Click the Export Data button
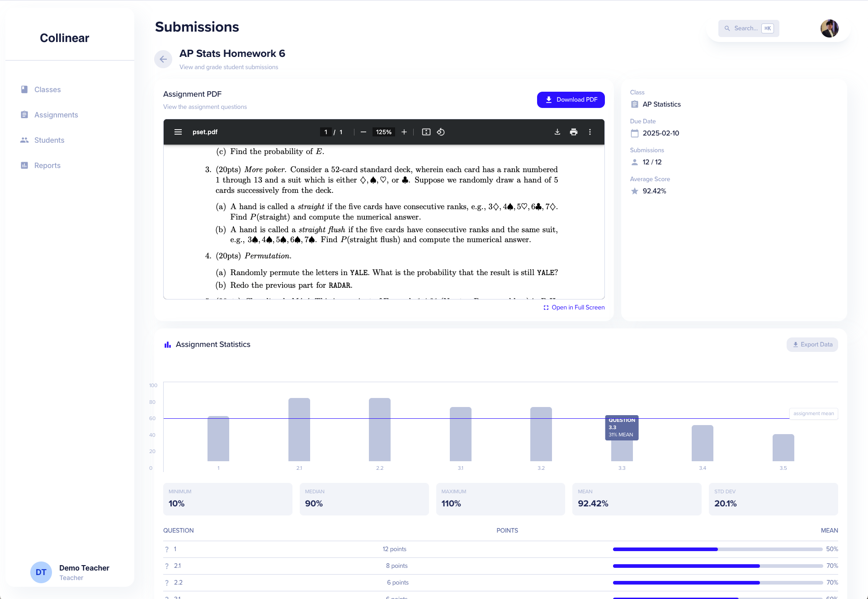Screen dimensions: 868x599 tap(812, 344)
